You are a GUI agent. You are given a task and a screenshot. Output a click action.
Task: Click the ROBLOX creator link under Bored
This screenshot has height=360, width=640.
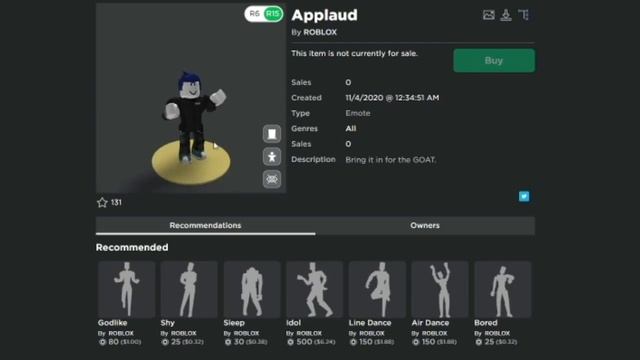click(497, 333)
